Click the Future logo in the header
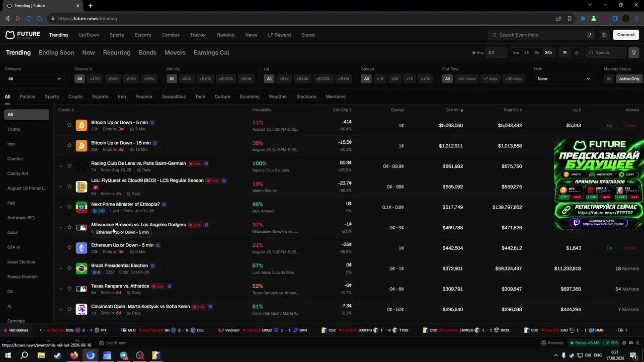644x362 pixels. point(23,35)
